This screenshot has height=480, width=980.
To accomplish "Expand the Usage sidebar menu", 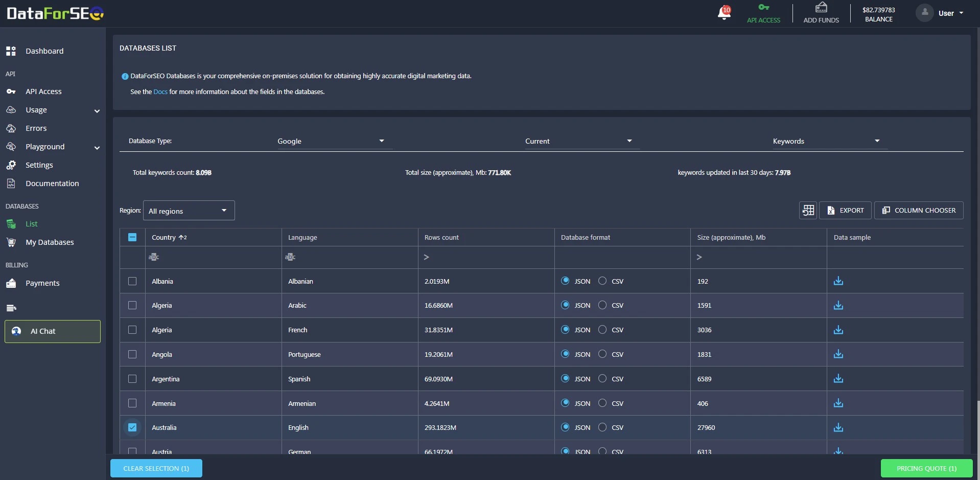I will tap(97, 111).
